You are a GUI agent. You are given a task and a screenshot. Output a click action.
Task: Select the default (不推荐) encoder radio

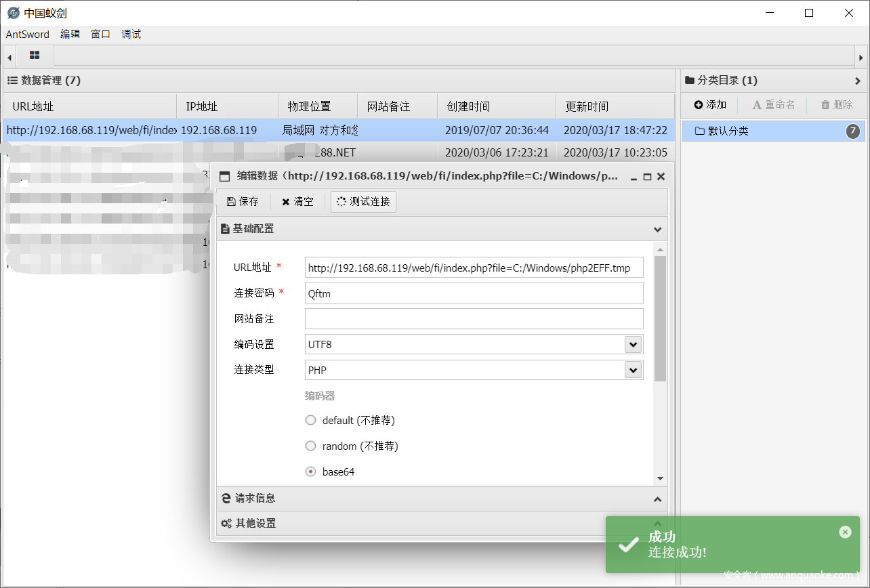311,420
